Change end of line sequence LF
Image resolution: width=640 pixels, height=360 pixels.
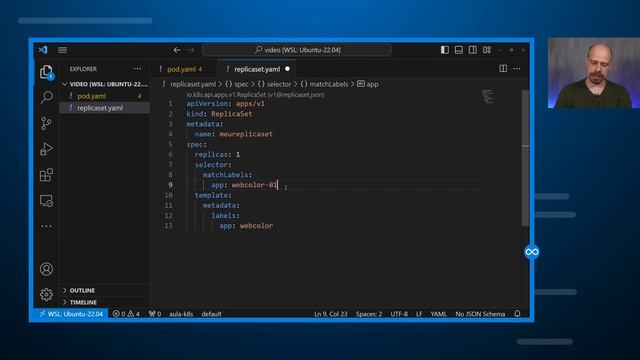(419, 313)
